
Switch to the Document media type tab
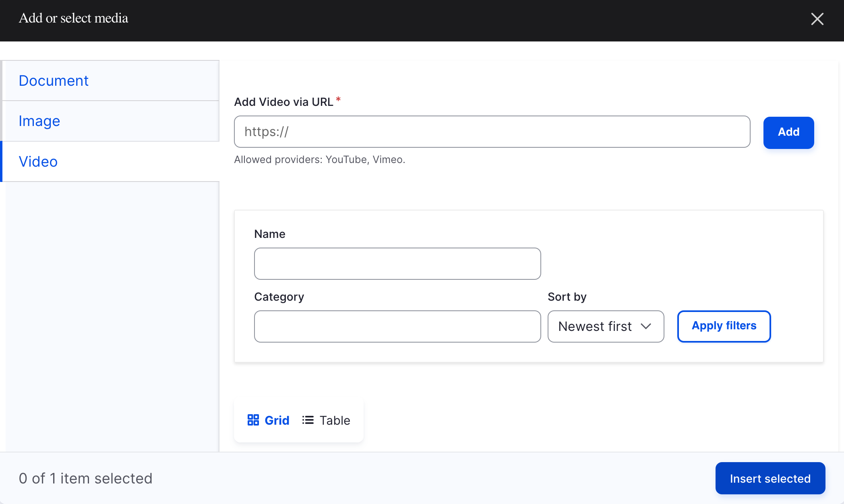[54, 81]
